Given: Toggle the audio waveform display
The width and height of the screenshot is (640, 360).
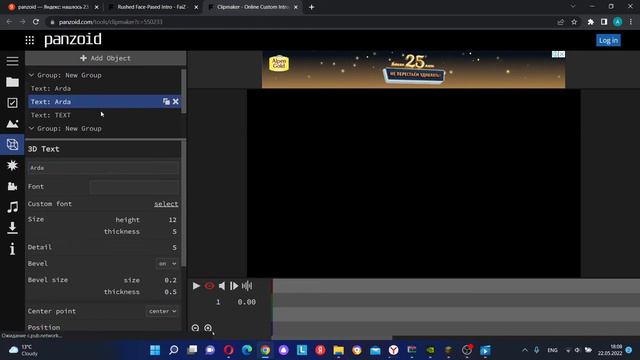Looking at the screenshot, I should (247, 286).
